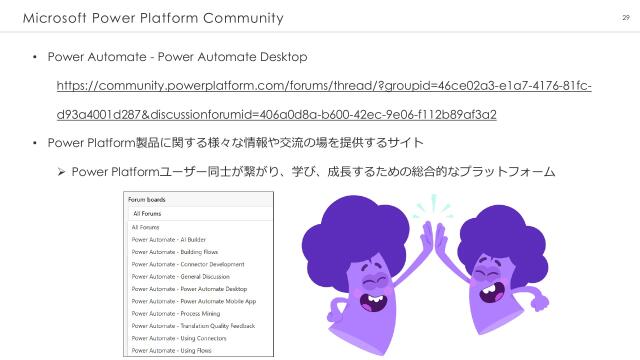
Task: Open the 'All Forums' selection box
Action: click(200, 213)
